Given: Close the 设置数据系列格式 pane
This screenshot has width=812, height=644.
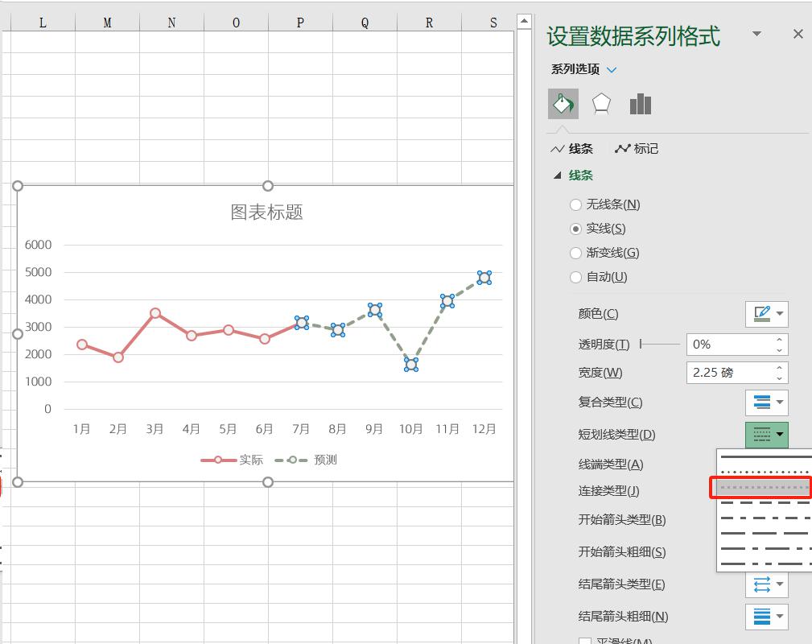Looking at the screenshot, I should (798, 34).
